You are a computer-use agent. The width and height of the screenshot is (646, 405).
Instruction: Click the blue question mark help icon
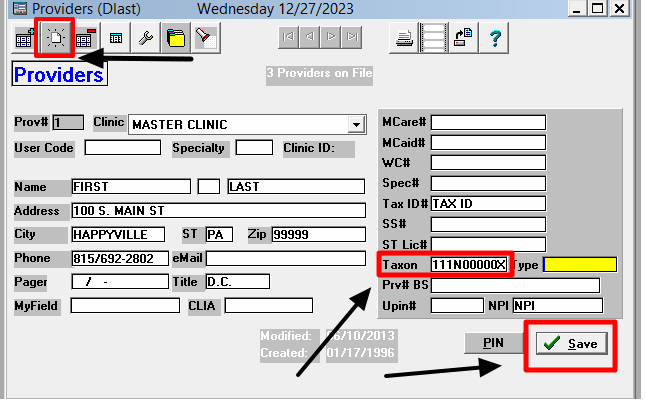pos(494,40)
